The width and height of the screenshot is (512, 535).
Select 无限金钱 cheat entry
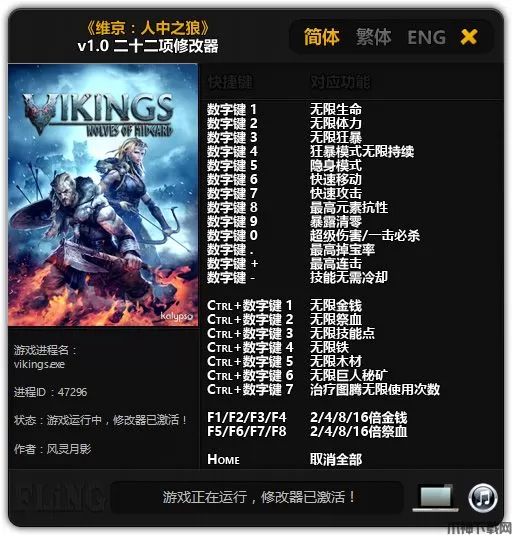click(x=336, y=305)
